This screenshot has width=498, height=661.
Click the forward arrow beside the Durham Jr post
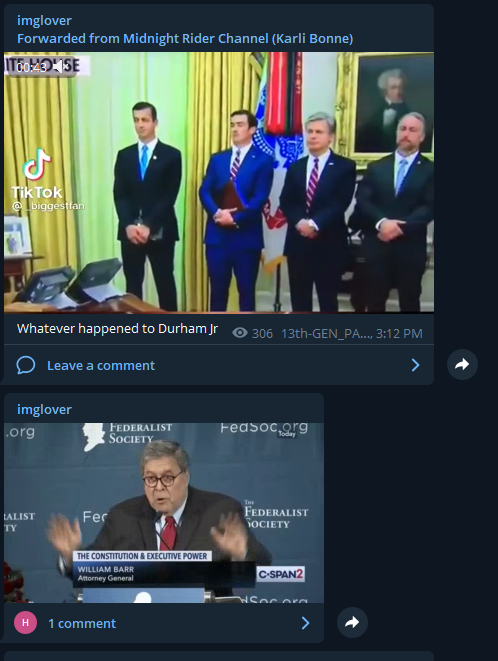click(462, 364)
